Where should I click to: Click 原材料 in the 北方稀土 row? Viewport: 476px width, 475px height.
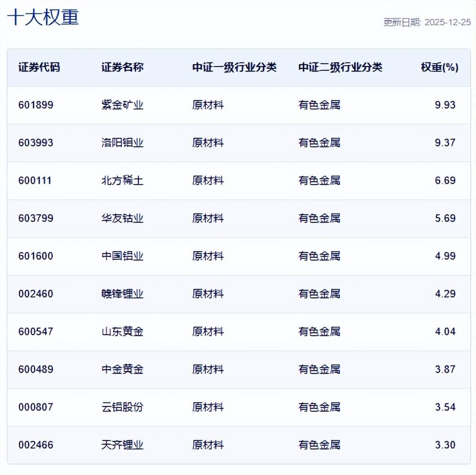208,180
